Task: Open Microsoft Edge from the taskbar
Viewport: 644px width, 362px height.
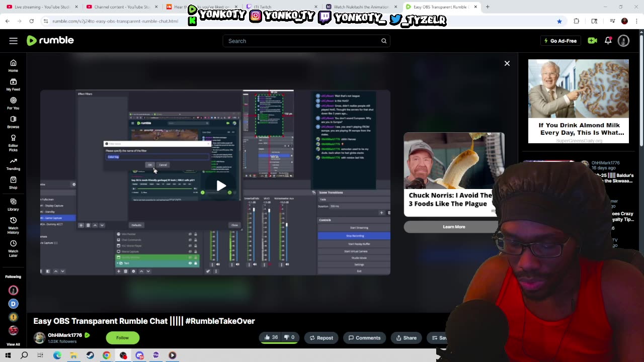Action: (57, 355)
